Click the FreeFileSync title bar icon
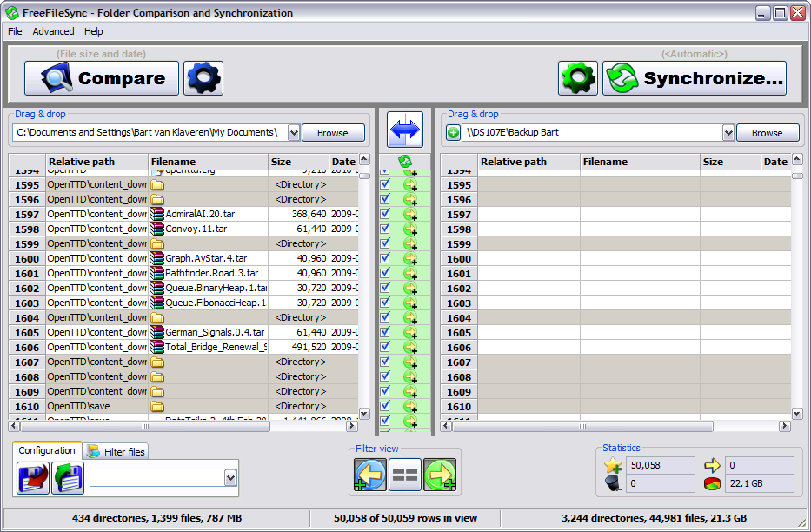Screen dimensions: 811x532 point(12,12)
